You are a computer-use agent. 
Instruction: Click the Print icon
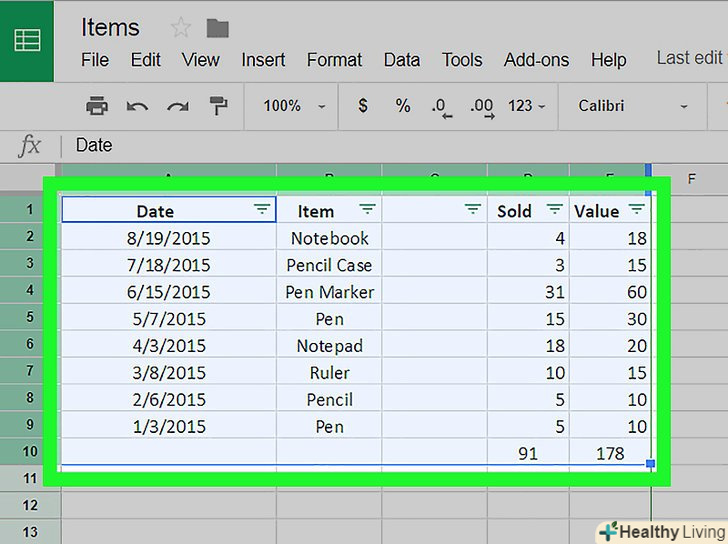(97, 106)
